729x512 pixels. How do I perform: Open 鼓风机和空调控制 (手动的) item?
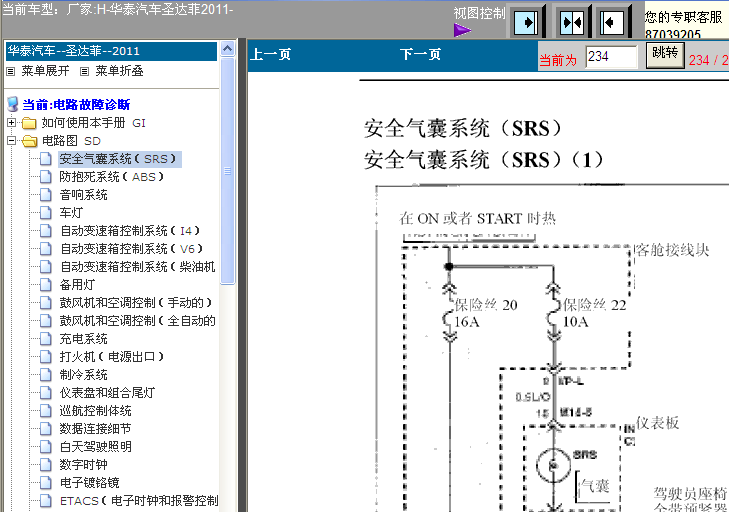136,303
